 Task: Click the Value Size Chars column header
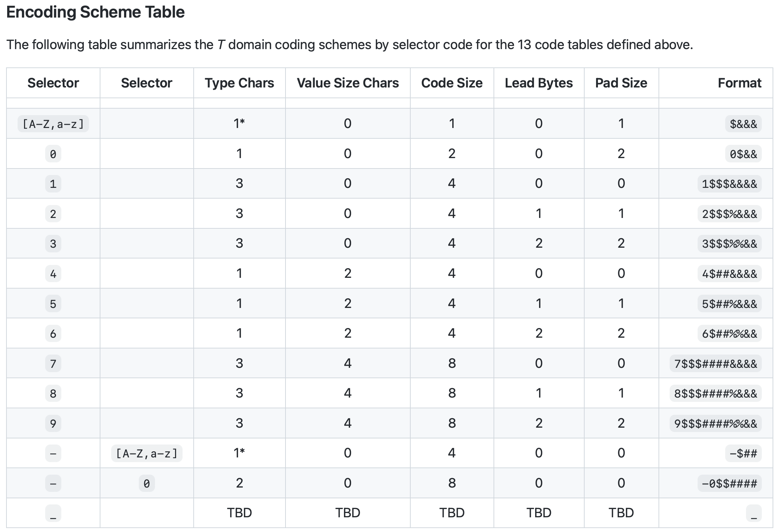coord(348,83)
